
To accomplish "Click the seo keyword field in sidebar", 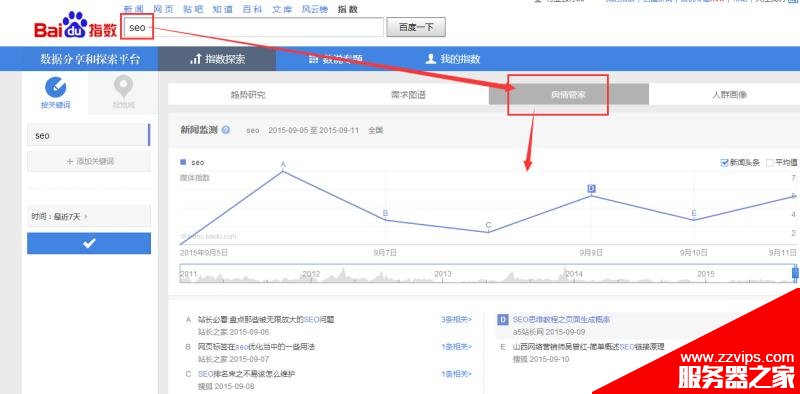I will (x=89, y=135).
